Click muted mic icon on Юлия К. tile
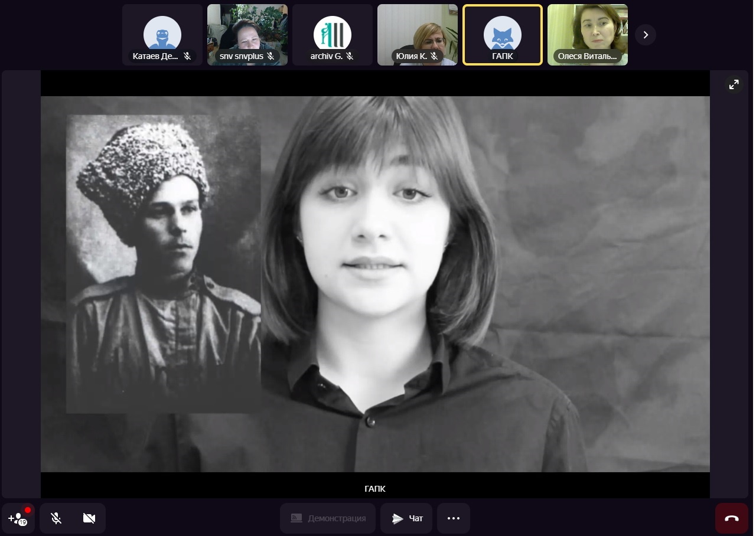The width and height of the screenshot is (756, 536). [434, 56]
